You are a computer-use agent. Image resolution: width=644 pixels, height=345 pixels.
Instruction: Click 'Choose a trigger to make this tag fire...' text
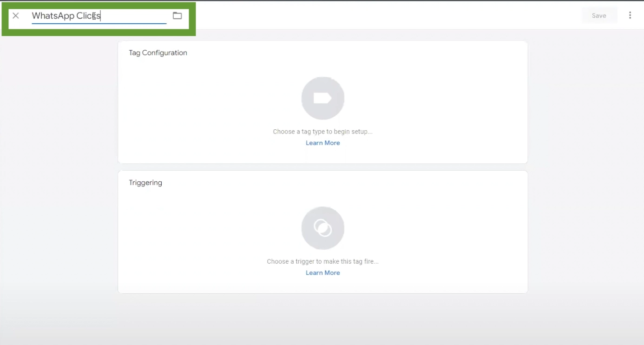(x=323, y=261)
